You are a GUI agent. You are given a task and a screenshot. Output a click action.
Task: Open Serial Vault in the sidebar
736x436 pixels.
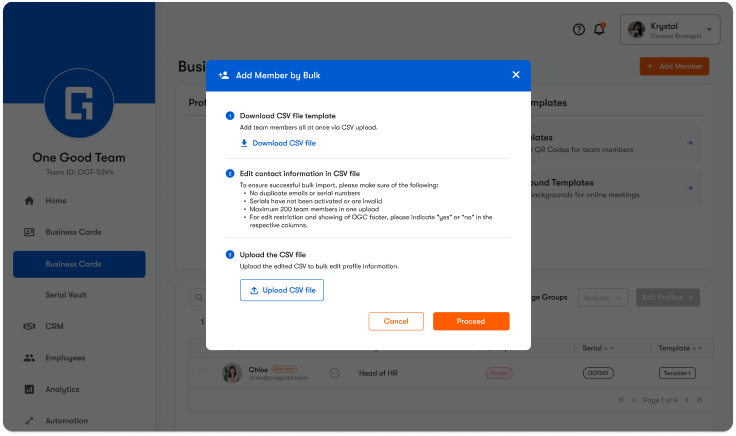tap(68, 295)
